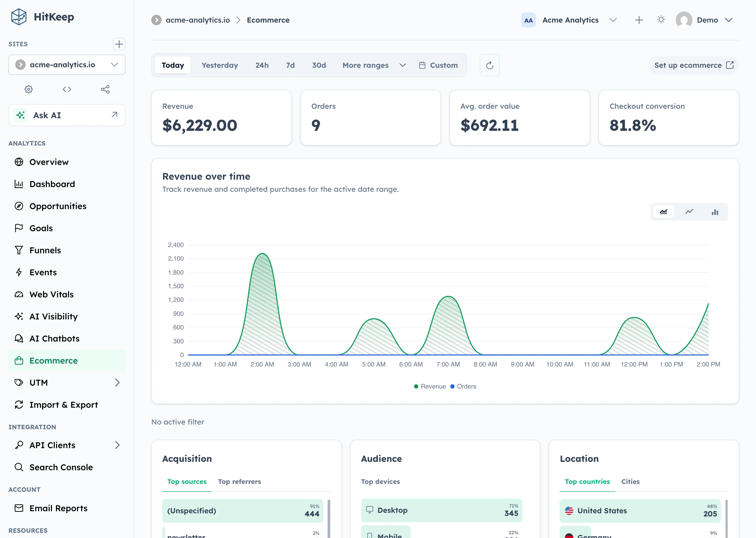Click the United States country row

pyautogui.click(x=640, y=510)
